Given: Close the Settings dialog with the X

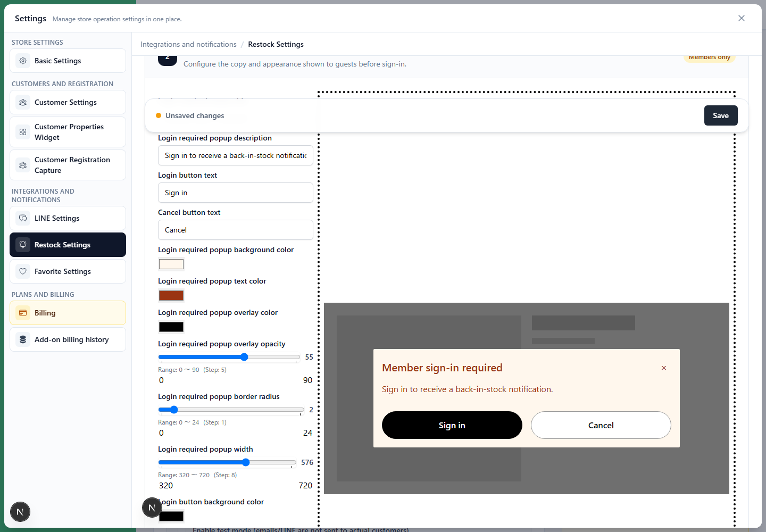Looking at the screenshot, I should [742, 18].
